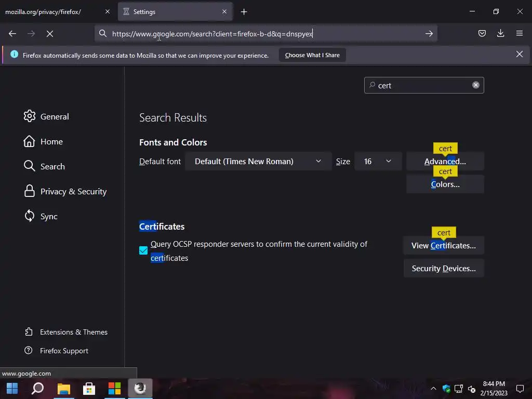Click the Search Results heading
Viewport: 532px width, 399px height.
173,118
